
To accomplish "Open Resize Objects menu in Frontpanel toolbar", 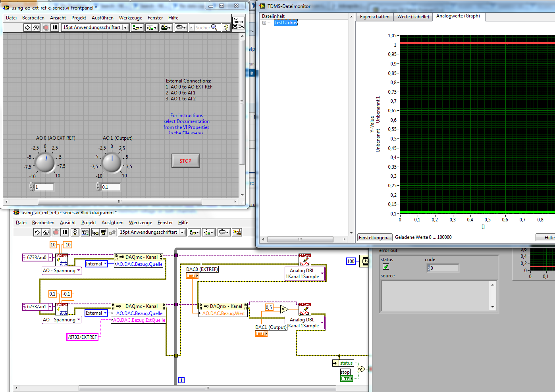I will 166,27.
